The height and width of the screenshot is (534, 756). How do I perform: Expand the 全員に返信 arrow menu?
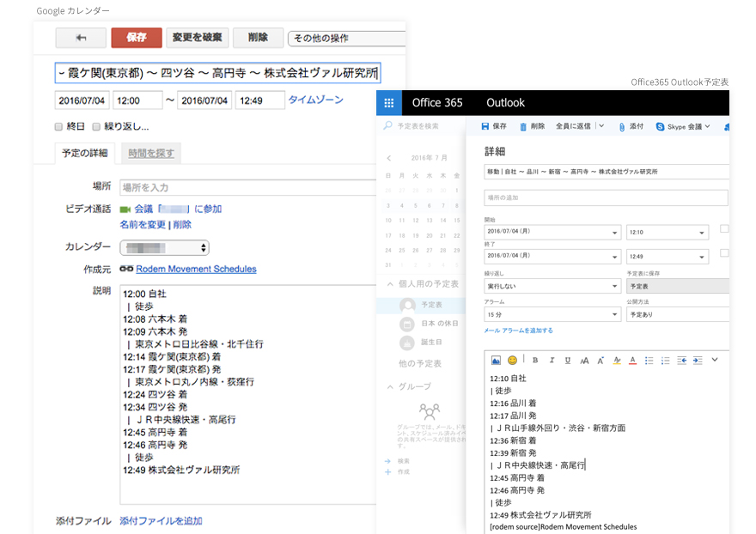coord(601,126)
